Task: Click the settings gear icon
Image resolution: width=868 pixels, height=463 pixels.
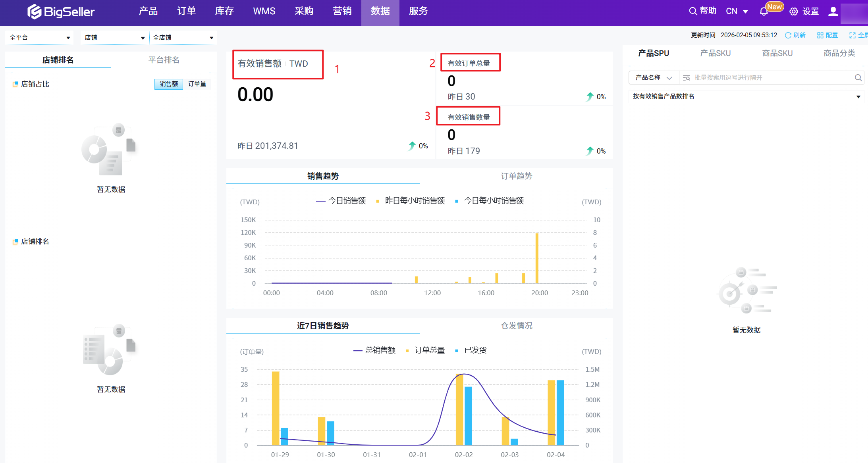Action: (793, 12)
